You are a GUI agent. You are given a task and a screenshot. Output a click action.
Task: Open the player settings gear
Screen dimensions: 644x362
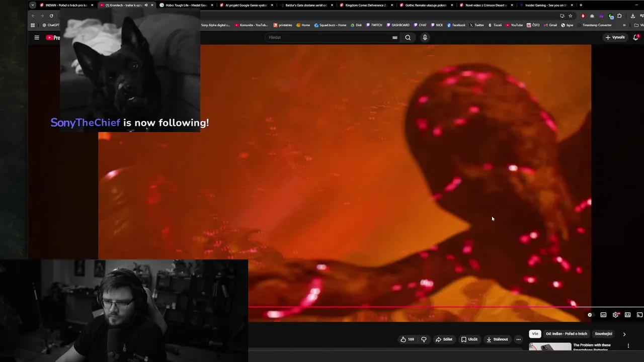pyautogui.click(x=615, y=315)
